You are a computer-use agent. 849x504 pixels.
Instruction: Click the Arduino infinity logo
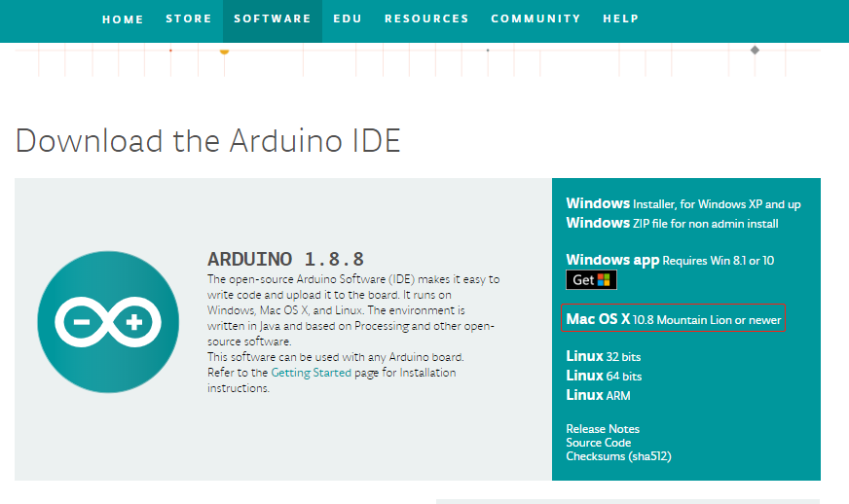(108, 321)
